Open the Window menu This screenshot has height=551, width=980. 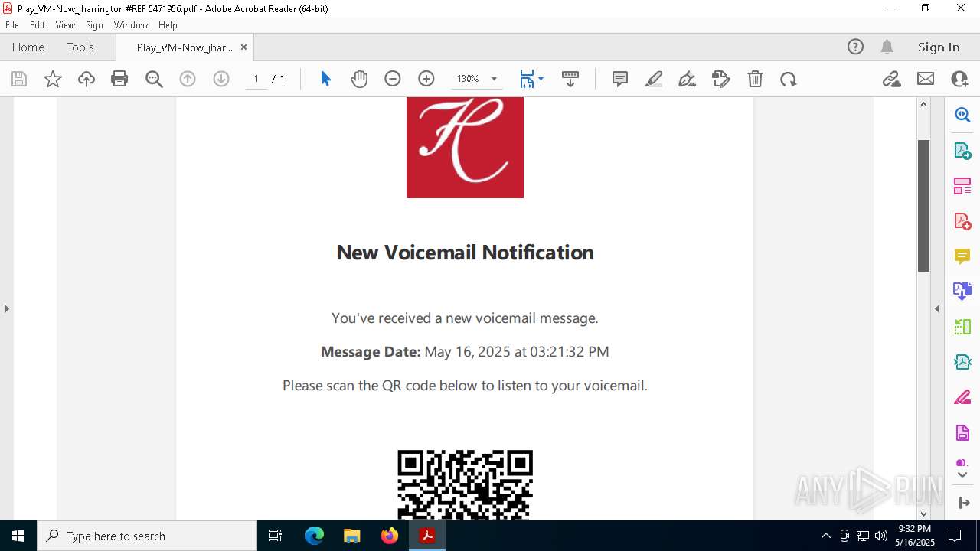(131, 25)
